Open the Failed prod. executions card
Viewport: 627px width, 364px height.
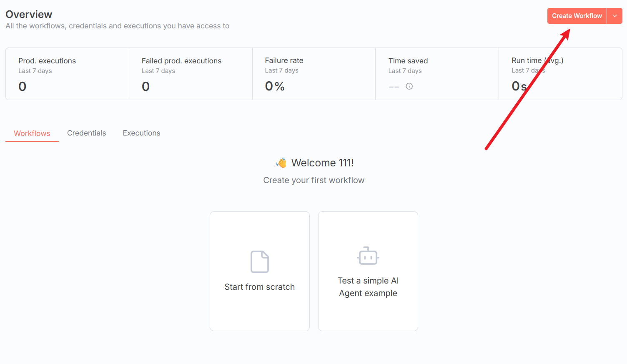pyautogui.click(x=191, y=74)
